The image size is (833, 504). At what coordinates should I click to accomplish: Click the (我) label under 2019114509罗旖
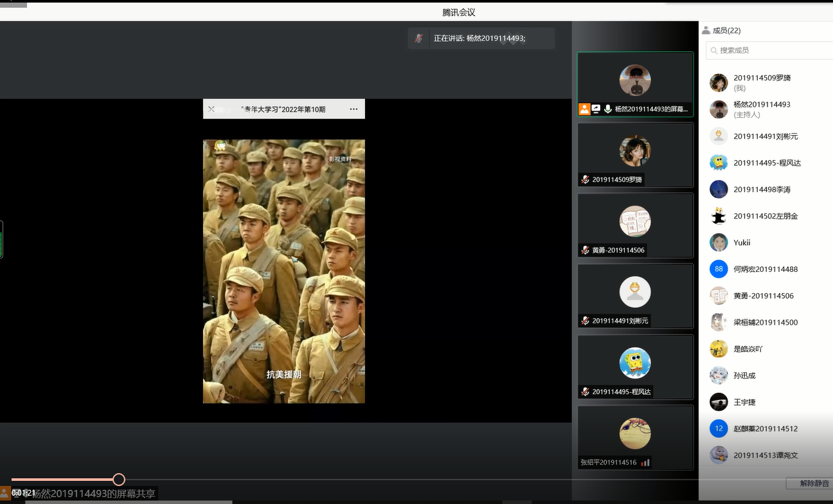tap(740, 88)
